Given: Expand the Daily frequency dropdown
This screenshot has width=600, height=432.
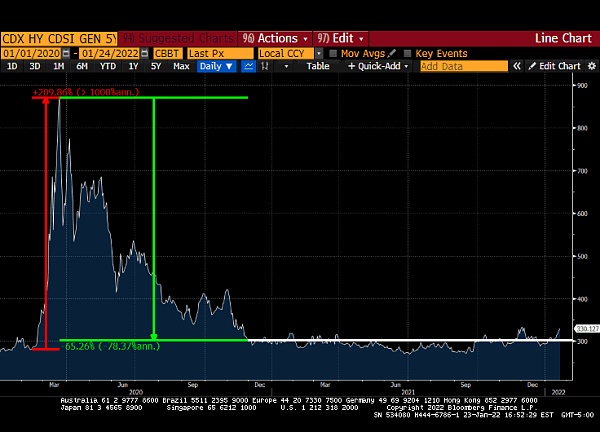Looking at the screenshot, I should tap(216, 66).
